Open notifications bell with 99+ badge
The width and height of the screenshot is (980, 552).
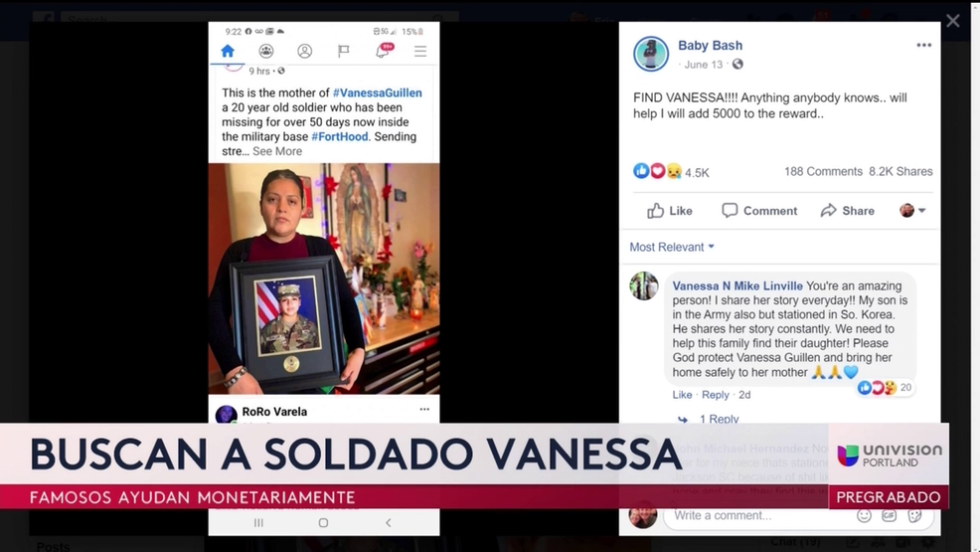coord(383,51)
